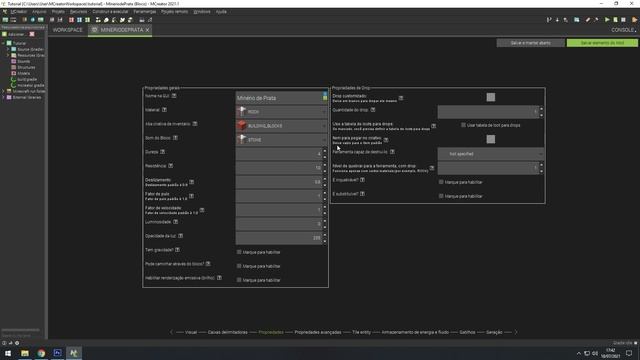Enable the É substituível checkbox
Screen dimensions: 640x360
(x=441, y=196)
